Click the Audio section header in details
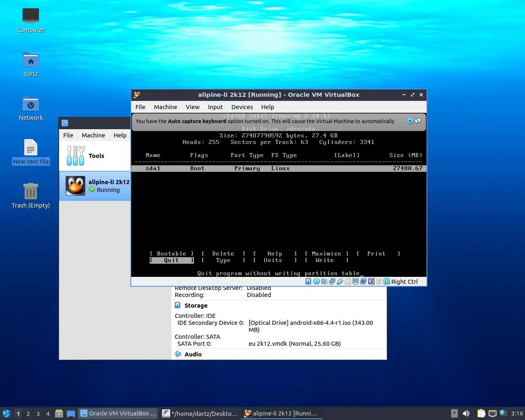This screenshot has height=420, width=525. coord(193,354)
